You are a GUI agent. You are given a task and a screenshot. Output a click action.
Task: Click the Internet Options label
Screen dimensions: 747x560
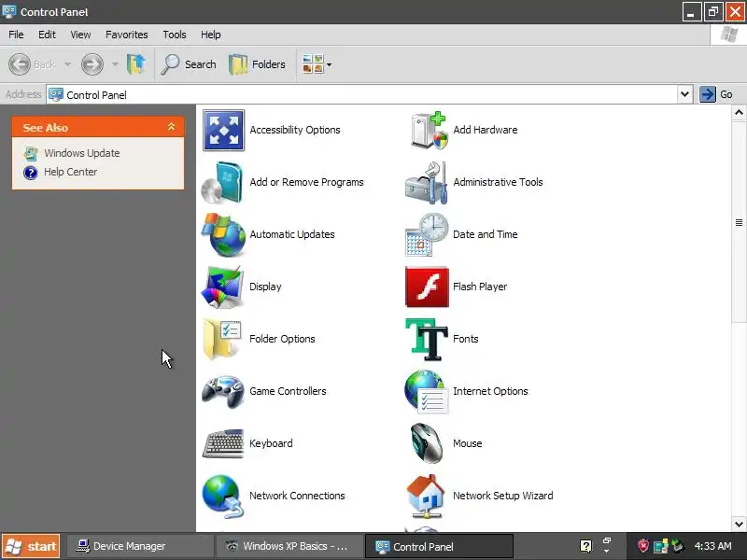[490, 391]
